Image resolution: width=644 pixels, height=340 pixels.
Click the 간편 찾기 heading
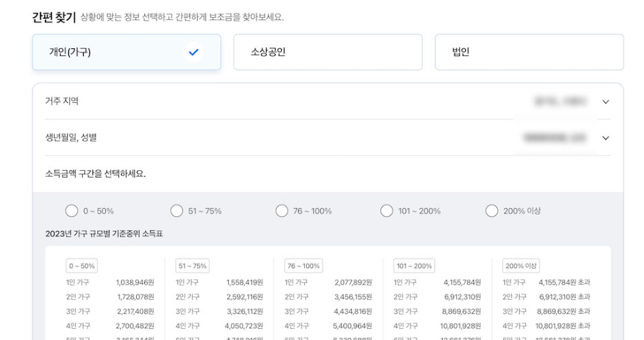54,17
